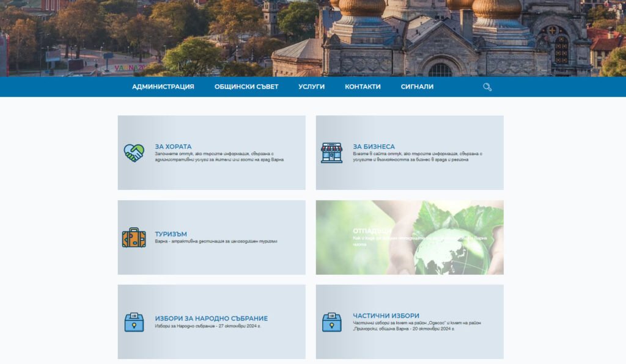
Task: Click ballot box icon beside Частични избори
Action: coord(332,322)
